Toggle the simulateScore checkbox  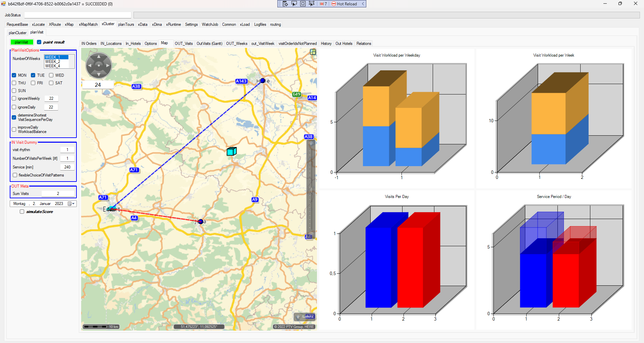click(x=22, y=212)
